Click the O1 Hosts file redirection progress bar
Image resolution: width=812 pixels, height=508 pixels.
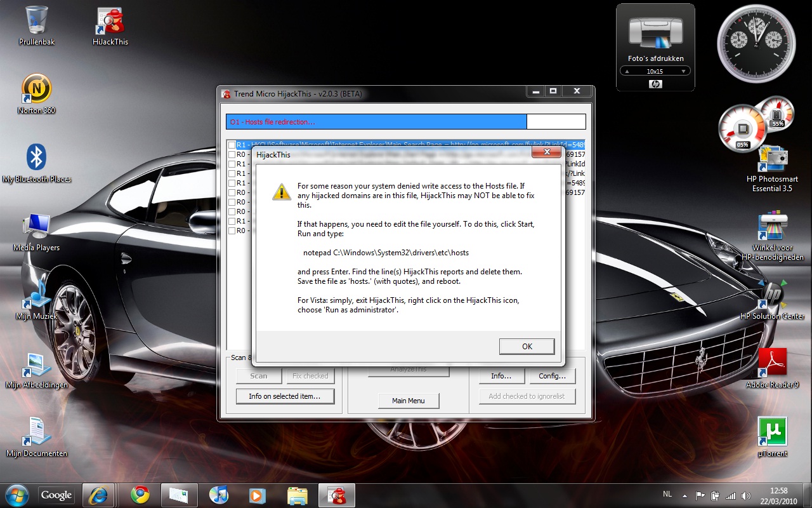405,121
